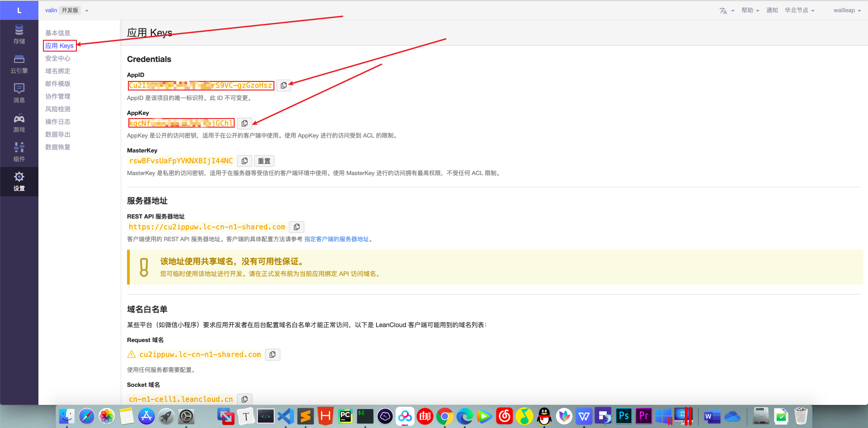Copy the AppID value
Screen dimensions: 868x428
(283, 86)
